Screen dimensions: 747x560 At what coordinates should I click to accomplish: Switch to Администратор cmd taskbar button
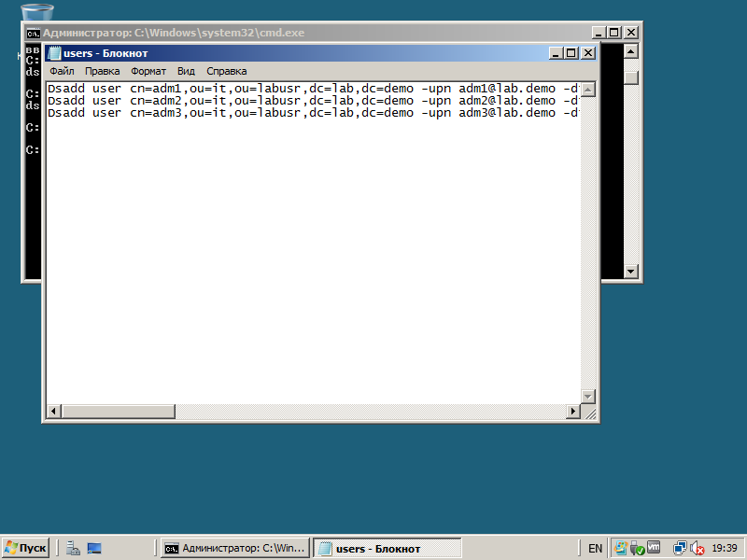coord(235,548)
